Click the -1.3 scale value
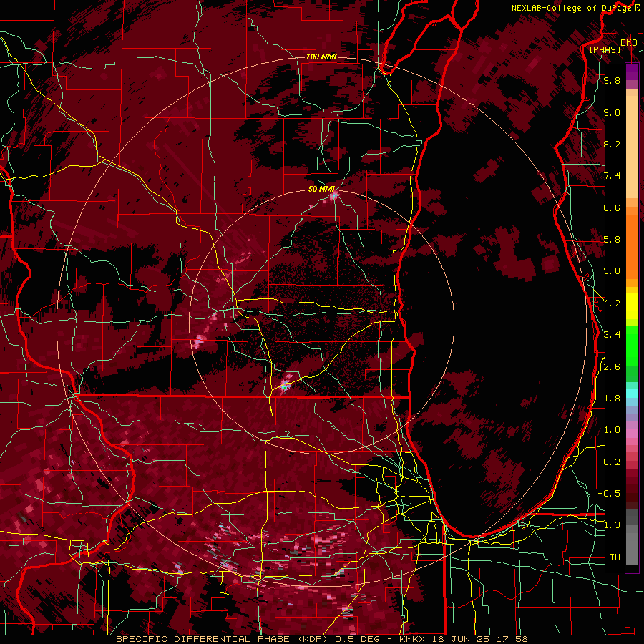This screenshot has height=644, width=644. coord(609,526)
